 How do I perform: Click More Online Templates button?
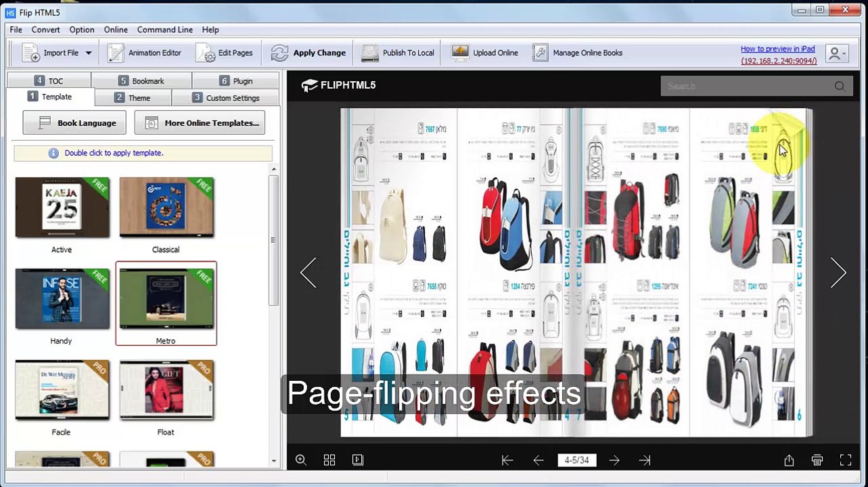click(x=200, y=122)
